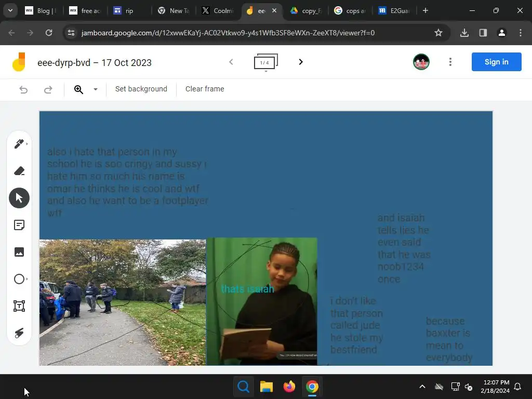Switch to the Coolmi X tab

pyautogui.click(x=218, y=11)
